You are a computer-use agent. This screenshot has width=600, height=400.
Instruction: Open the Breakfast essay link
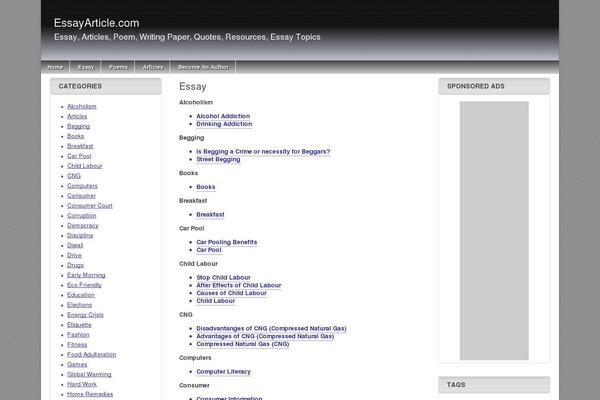(210, 215)
